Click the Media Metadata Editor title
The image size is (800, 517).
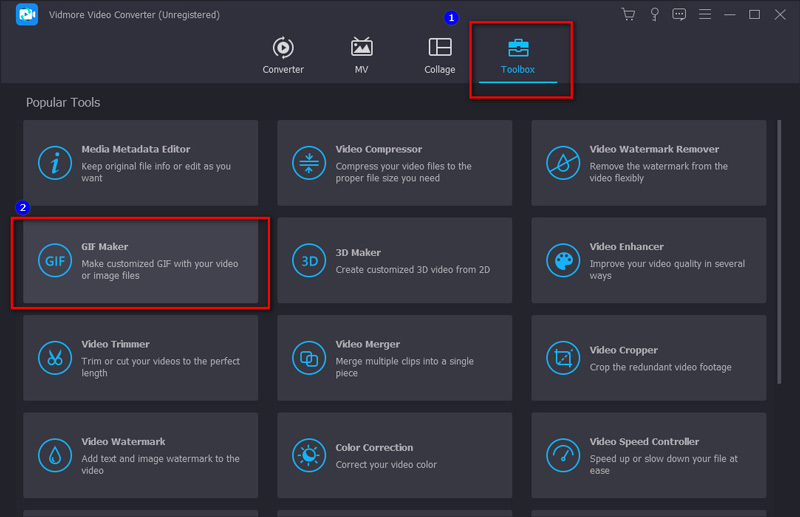(136, 149)
